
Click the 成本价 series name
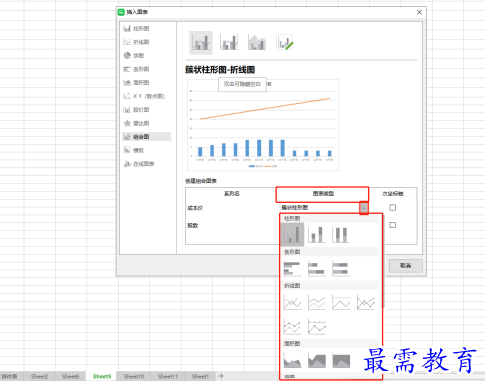click(x=195, y=208)
